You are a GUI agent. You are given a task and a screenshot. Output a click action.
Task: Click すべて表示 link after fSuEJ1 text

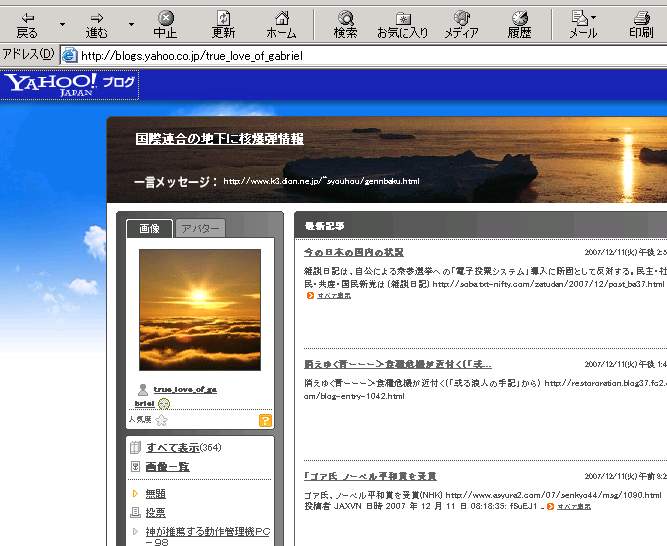(574, 506)
